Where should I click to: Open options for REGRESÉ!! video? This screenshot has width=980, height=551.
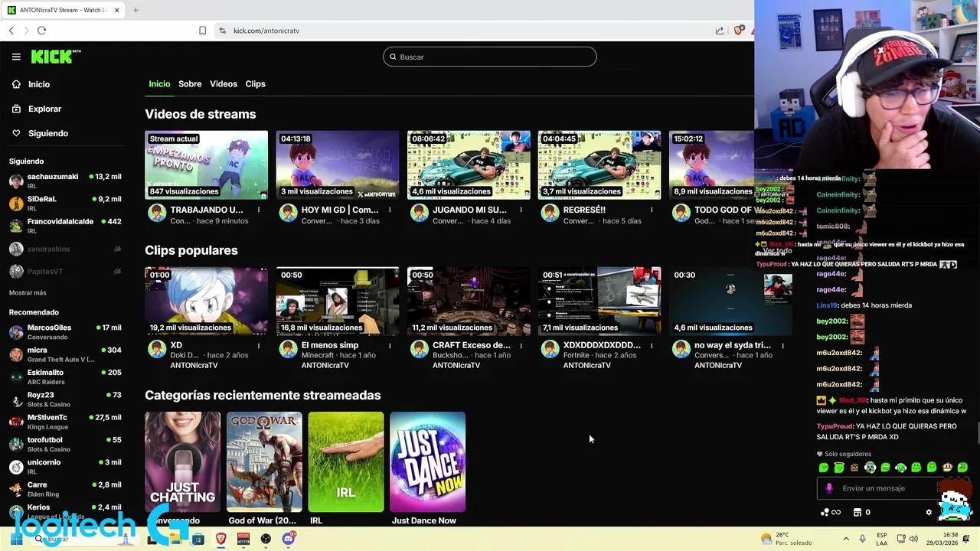point(652,210)
